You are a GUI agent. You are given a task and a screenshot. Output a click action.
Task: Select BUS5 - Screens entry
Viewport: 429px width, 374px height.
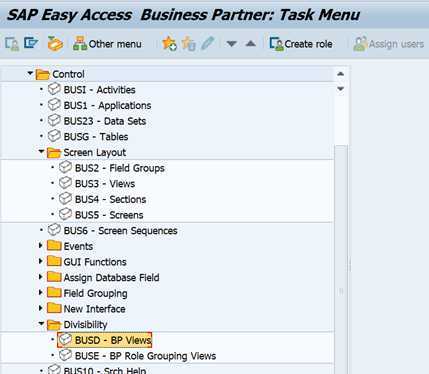(109, 215)
